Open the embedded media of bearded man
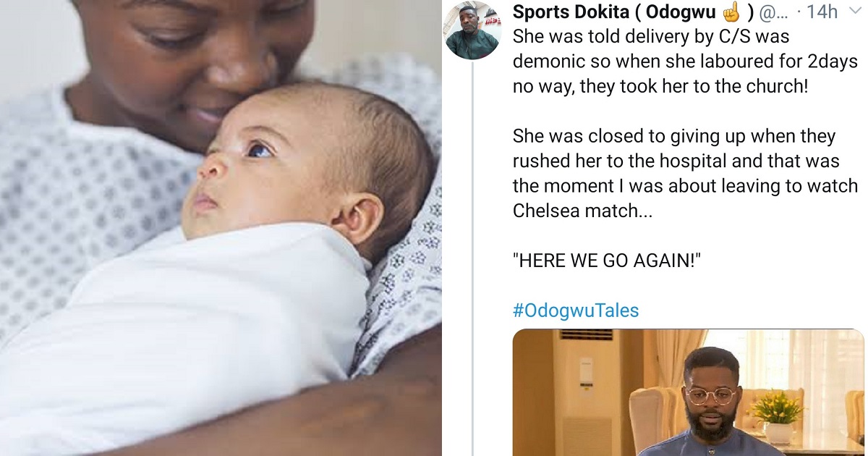This screenshot has height=456, width=868. tap(688, 392)
